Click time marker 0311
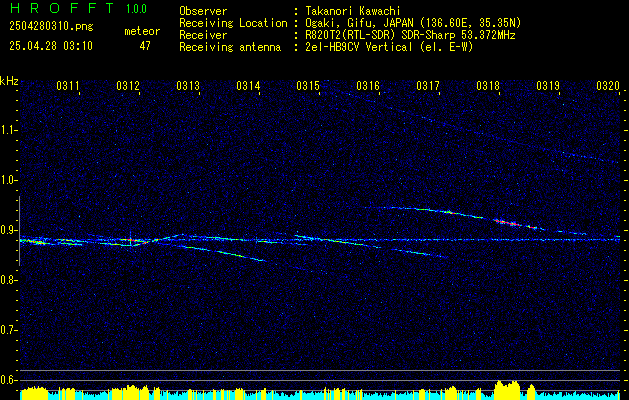 tap(67, 86)
